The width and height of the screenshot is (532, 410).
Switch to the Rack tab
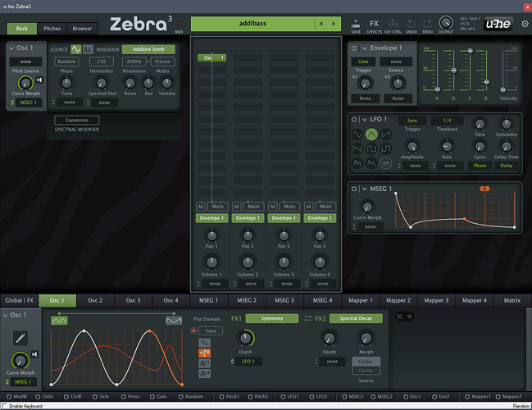(21, 29)
